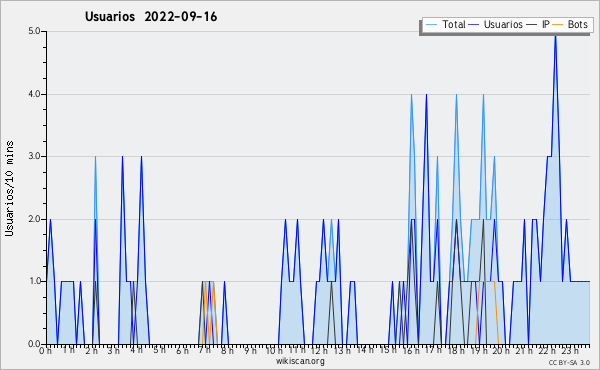Viewport: 600px width, 370px height.
Task: Click the orange Bots plateau near 19 h
Action: 487,282
